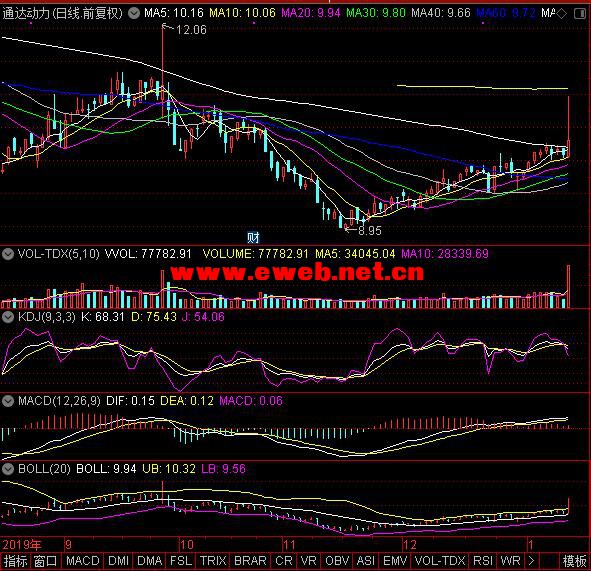Click the blue 财 finance marker icon
This screenshot has width=591, height=571.
click(x=253, y=237)
